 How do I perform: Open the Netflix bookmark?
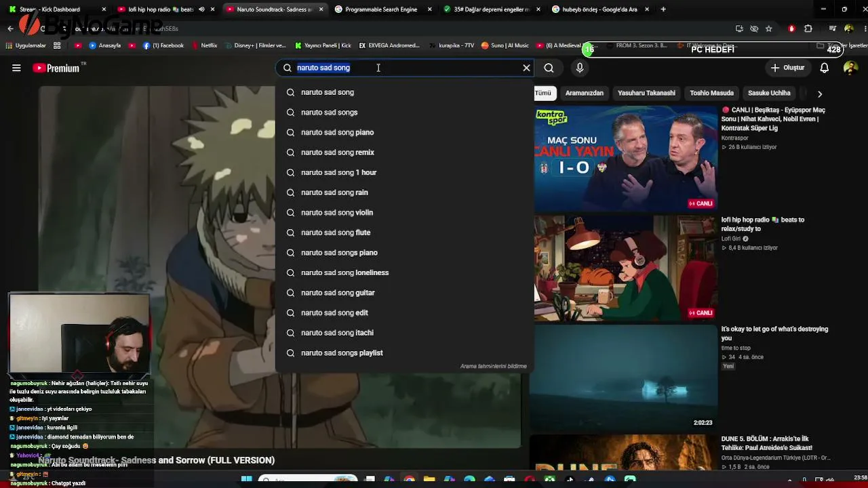coord(205,45)
